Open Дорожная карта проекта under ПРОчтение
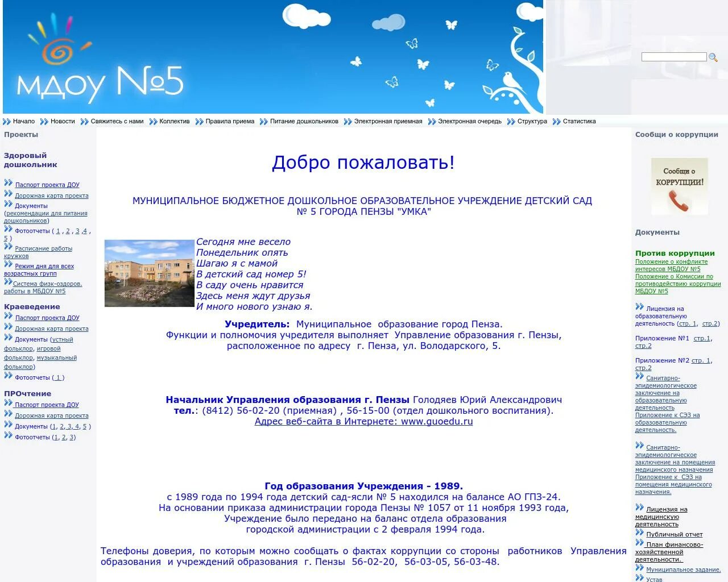728x582 pixels. [x=52, y=415]
